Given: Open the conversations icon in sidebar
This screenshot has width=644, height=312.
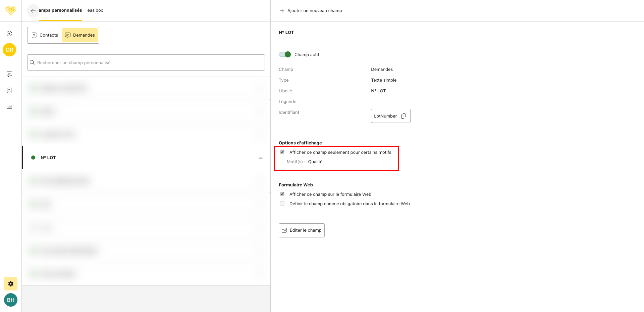Looking at the screenshot, I should [9, 74].
